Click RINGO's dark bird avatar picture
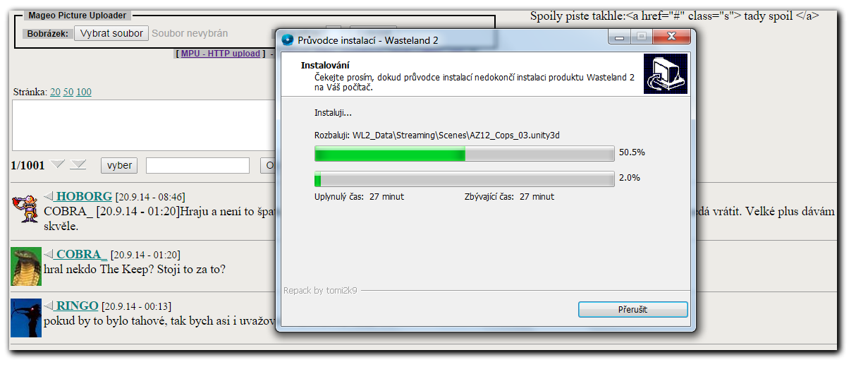Image resolution: width=868 pixels, height=367 pixels. (26, 318)
